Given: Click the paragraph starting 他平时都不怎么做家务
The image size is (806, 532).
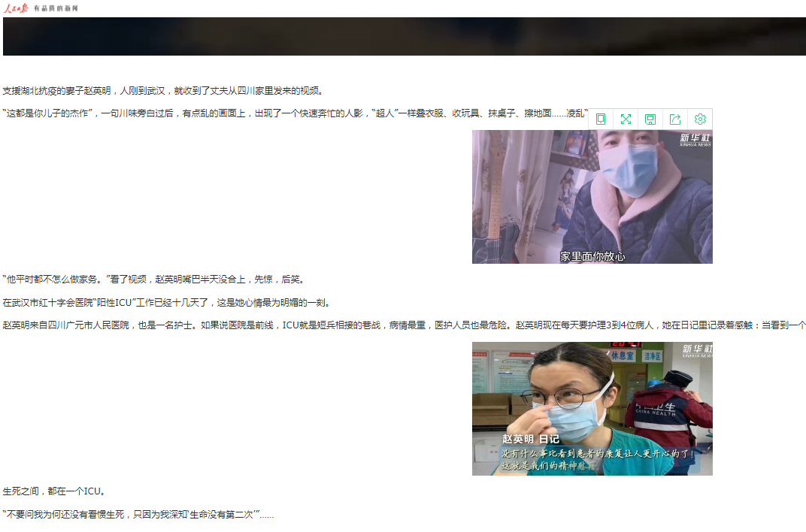Looking at the screenshot, I should pyautogui.click(x=153, y=280).
